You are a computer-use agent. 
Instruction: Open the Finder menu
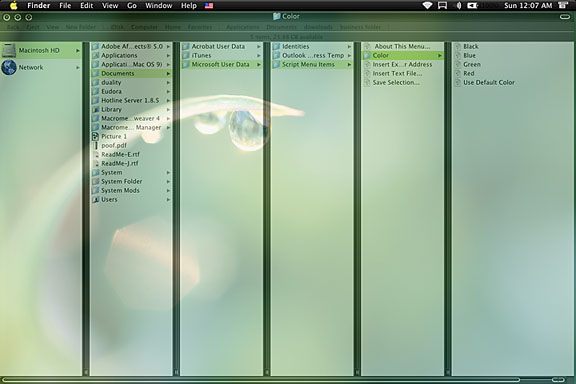point(39,6)
